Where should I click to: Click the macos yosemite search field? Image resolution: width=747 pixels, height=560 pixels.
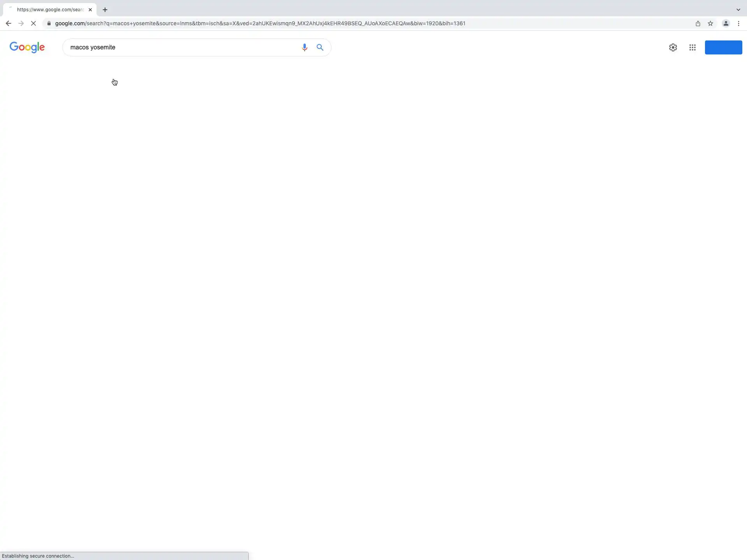pyautogui.click(x=179, y=47)
